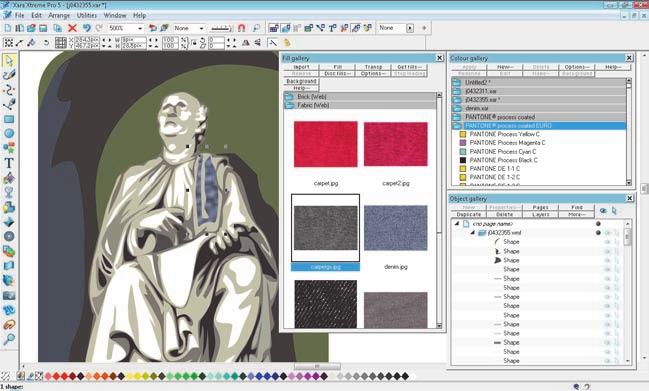This screenshot has width=649, height=391.
Task: Click Duplicate button in Object gallery
Action: pyautogui.click(x=469, y=214)
